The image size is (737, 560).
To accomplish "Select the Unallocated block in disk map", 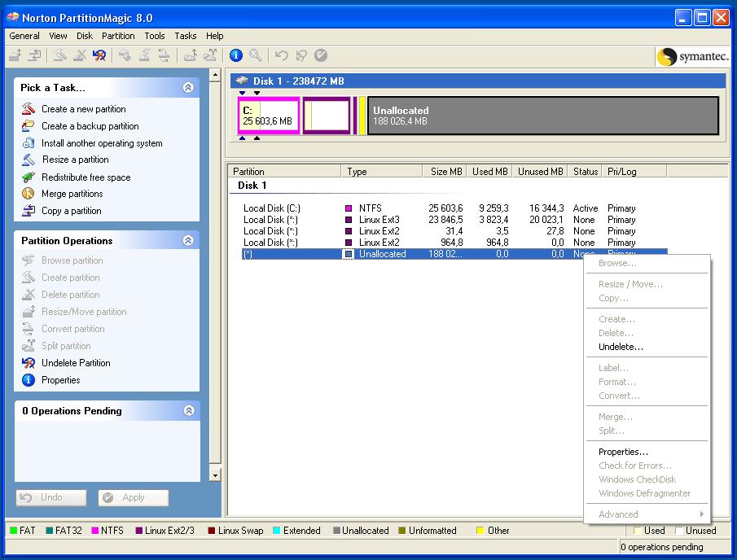I will point(543,116).
